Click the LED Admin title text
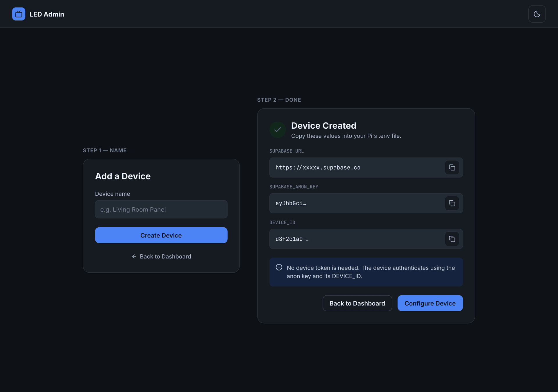This screenshot has height=392, width=558. 47,14
